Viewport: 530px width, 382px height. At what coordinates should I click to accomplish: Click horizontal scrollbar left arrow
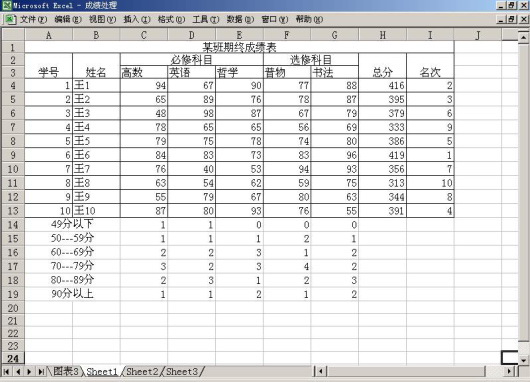(320, 372)
